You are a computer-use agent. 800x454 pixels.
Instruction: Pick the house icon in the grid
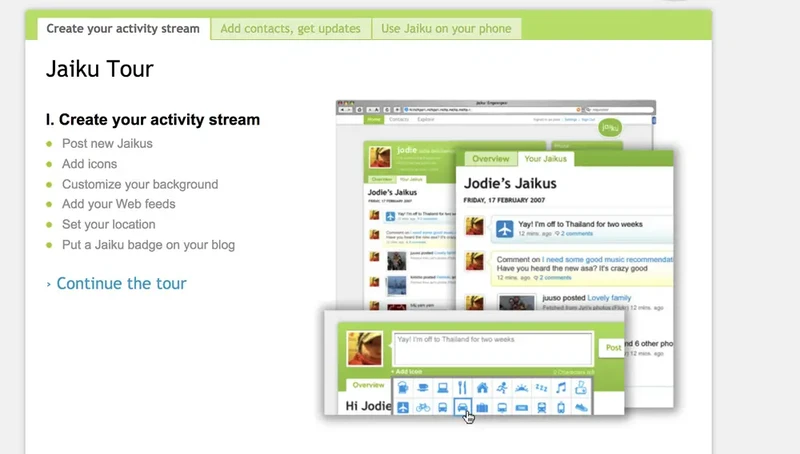pyautogui.click(x=482, y=386)
